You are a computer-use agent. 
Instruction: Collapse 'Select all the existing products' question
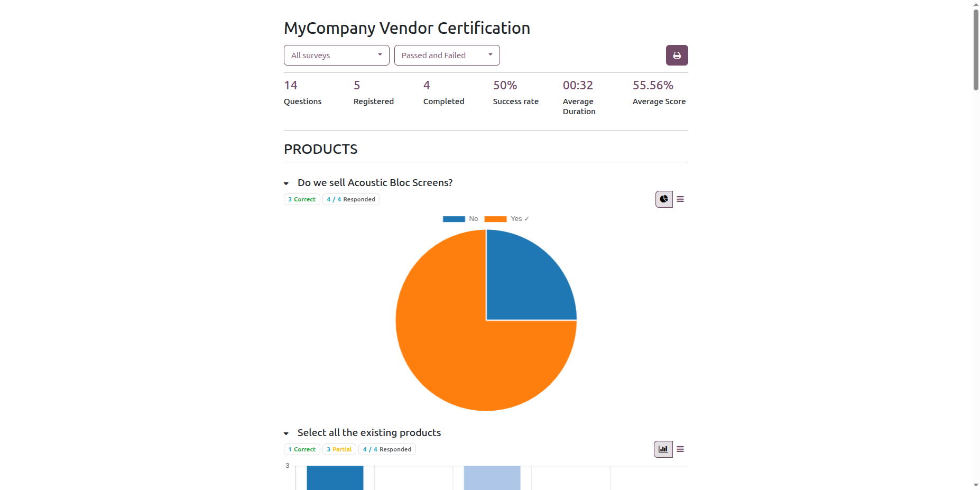click(286, 433)
